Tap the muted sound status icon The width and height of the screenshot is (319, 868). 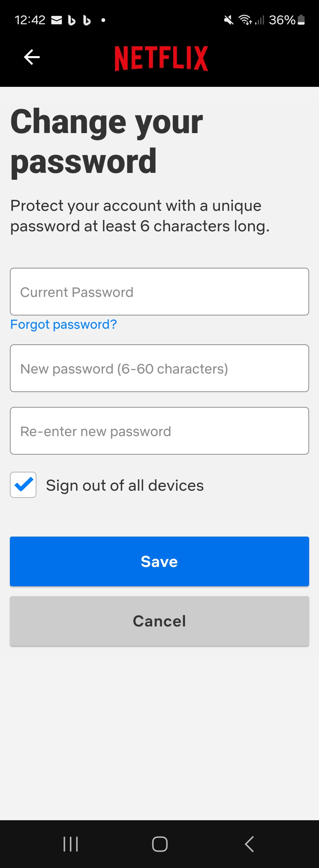point(229,20)
